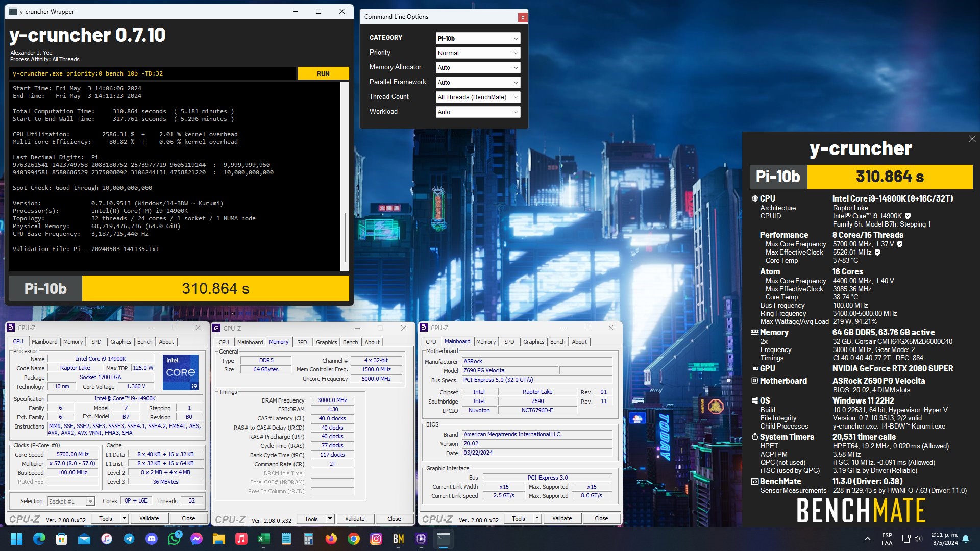Switch to Mainboard tab in left CPU-Z window
The height and width of the screenshot is (551, 980).
tap(44, 342)
